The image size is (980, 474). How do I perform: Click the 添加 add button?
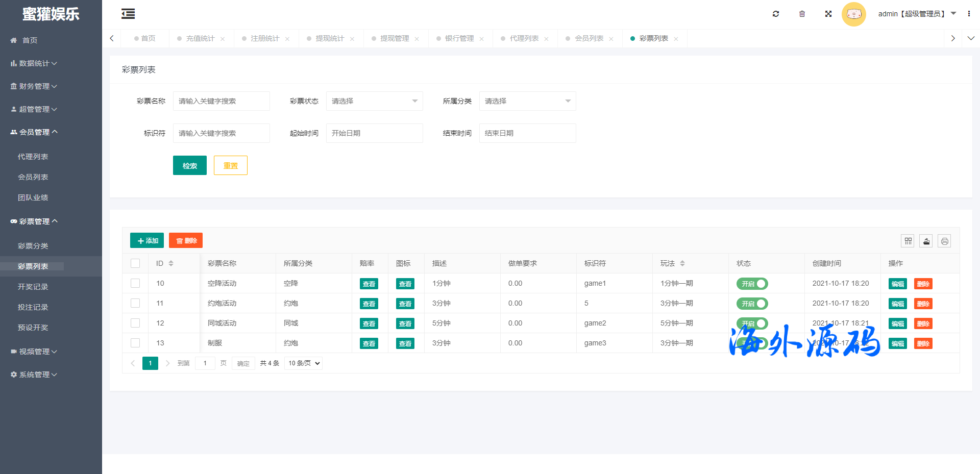tap(147, 240)
